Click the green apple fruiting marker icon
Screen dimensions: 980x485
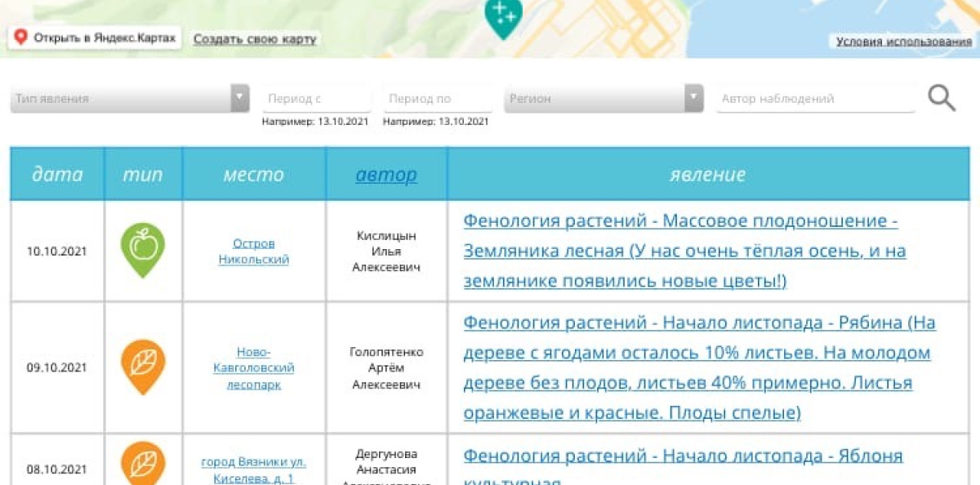point(143,250)
